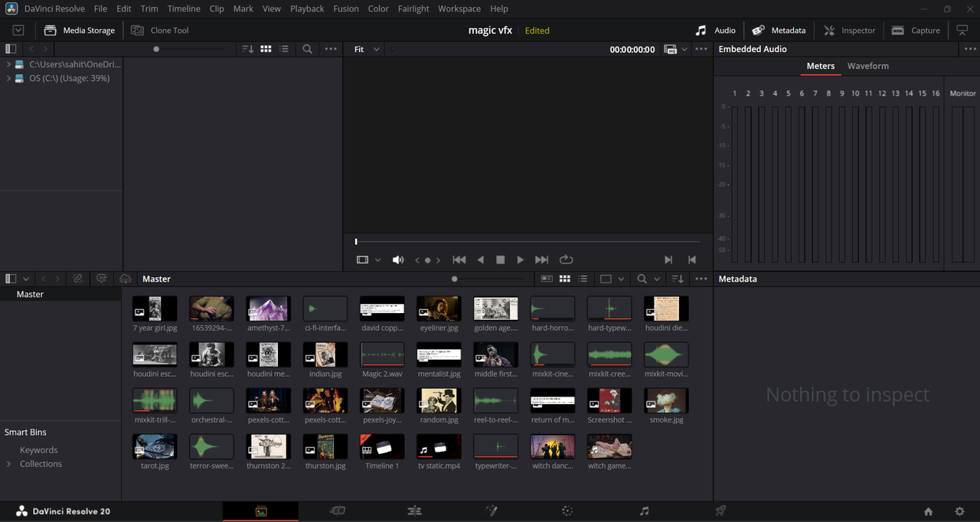Open the media pool bin list dropdown arrow
This screenshot has width=980, height=522.
point(26,279)
